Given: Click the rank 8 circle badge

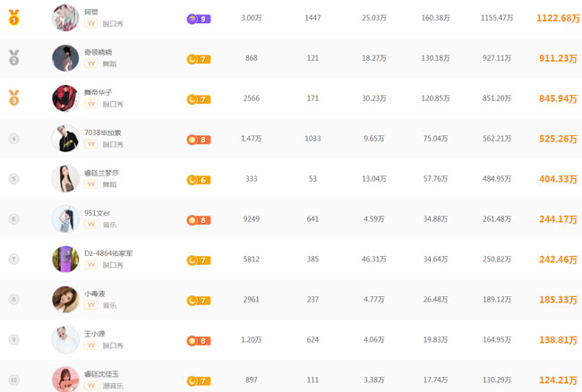Looking at the screenshot, I should [x=13, y=299].
